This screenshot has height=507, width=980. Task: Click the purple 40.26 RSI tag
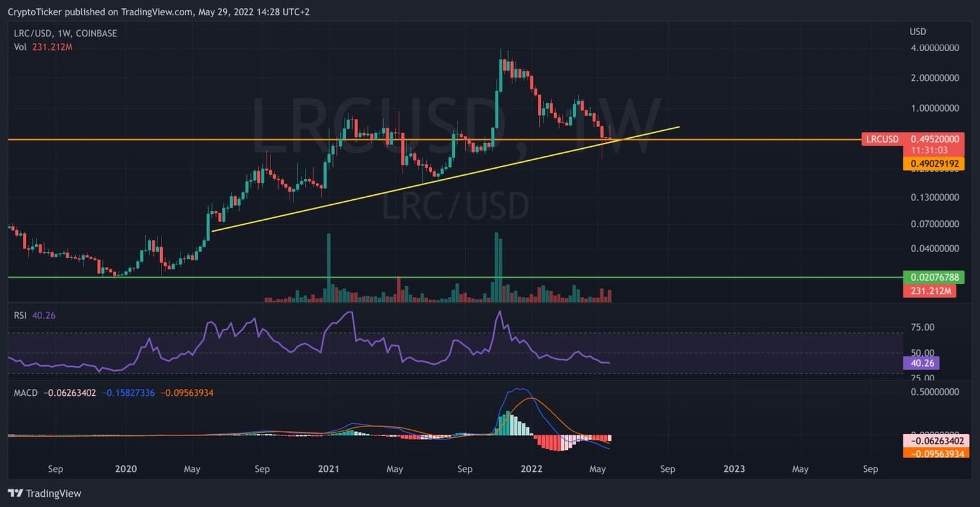pyautogui.click(x=921, y=363)
